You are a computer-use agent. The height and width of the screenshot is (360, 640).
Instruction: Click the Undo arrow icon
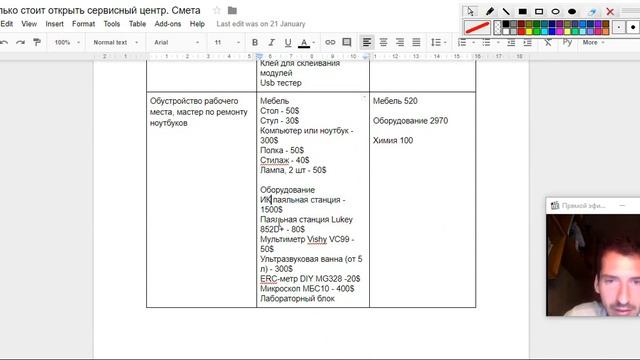pos(4,42)
